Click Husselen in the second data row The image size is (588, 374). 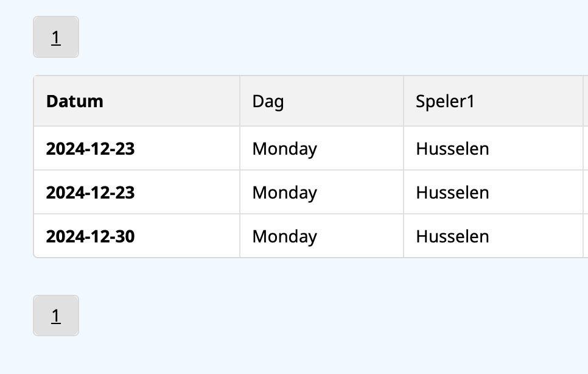(x=452, y=192)
